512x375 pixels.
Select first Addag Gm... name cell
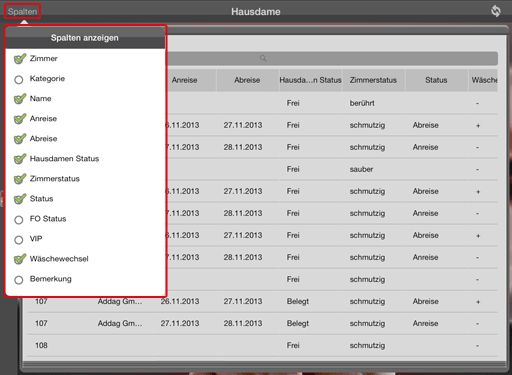pyautogui.click(x=120, y=301)
